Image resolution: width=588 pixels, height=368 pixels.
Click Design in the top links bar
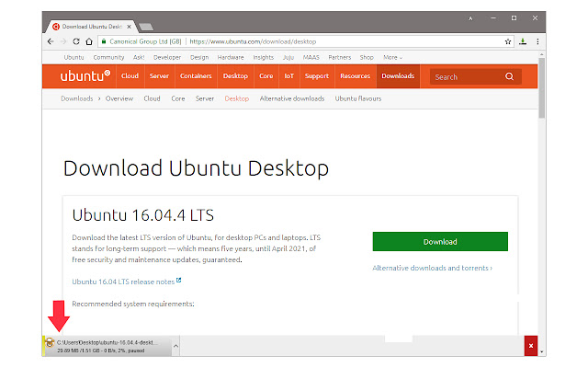199,57
